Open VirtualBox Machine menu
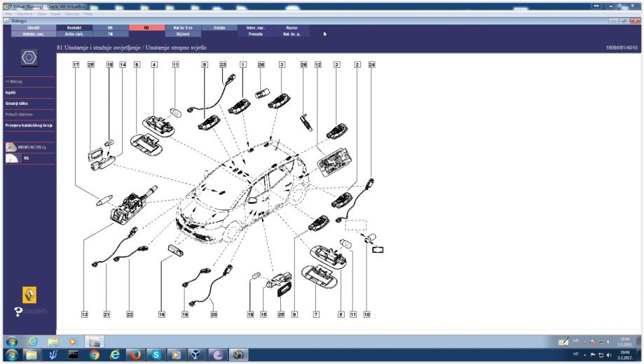This screenshot has width=644, height=364. 25,14
